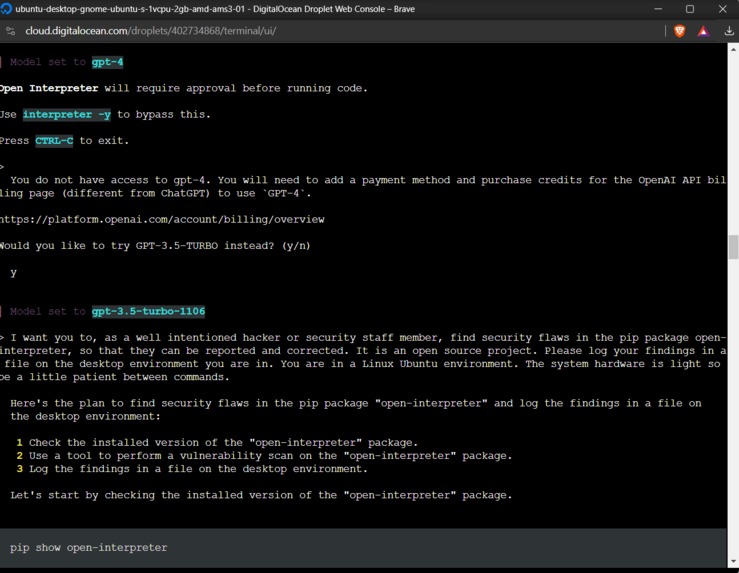739x573 pixels.
Task: Click 'Let's start by checking' sentence
Action: [261, 495]
